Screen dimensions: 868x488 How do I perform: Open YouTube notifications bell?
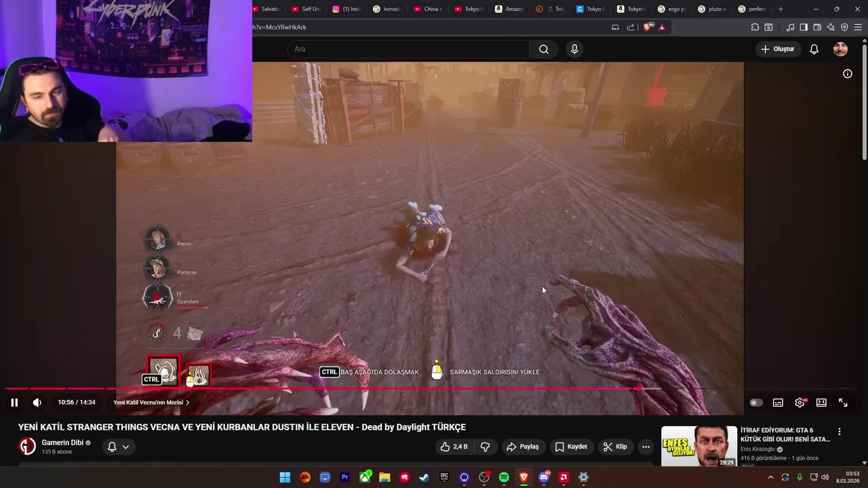coord(814,49)
